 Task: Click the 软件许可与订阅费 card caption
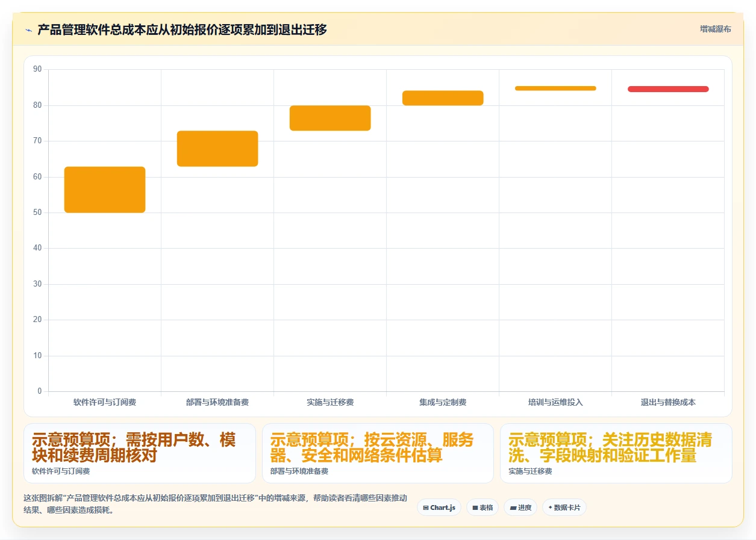pos(61,471)
